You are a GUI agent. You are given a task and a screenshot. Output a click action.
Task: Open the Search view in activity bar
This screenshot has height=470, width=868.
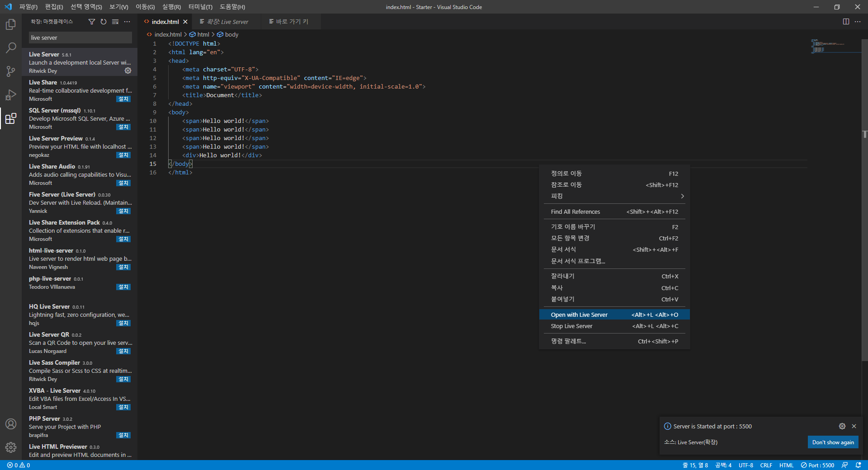coord(11,47)
